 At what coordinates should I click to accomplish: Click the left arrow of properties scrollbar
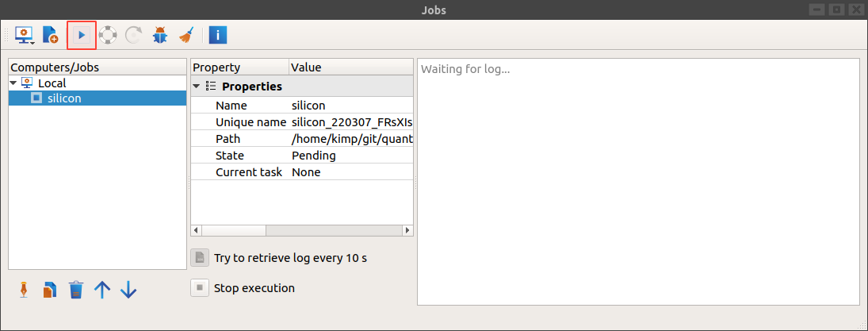click(196, 230)
